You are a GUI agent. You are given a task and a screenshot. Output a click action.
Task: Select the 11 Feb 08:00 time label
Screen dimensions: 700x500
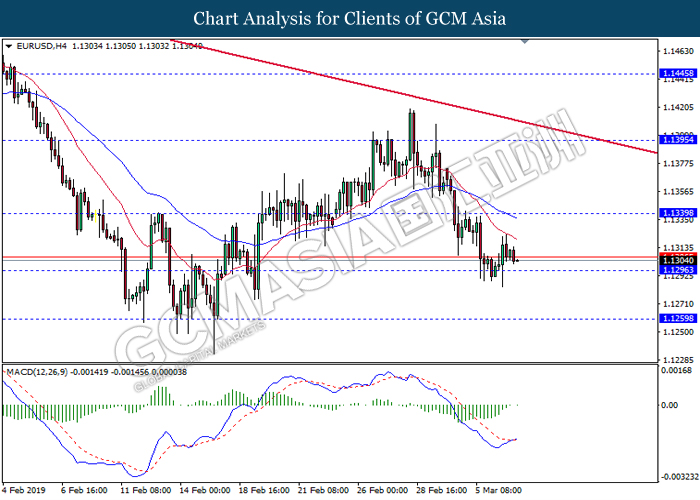point(146,490)
